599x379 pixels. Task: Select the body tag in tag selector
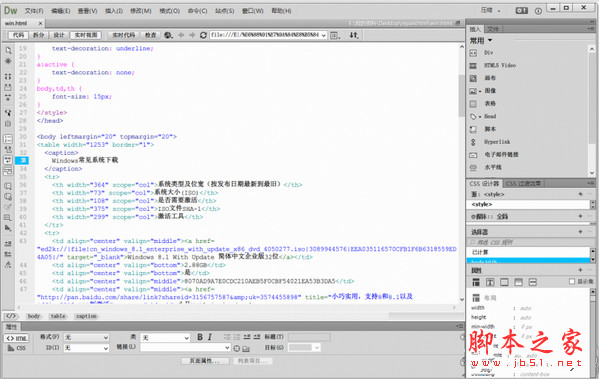pos(34,316)
